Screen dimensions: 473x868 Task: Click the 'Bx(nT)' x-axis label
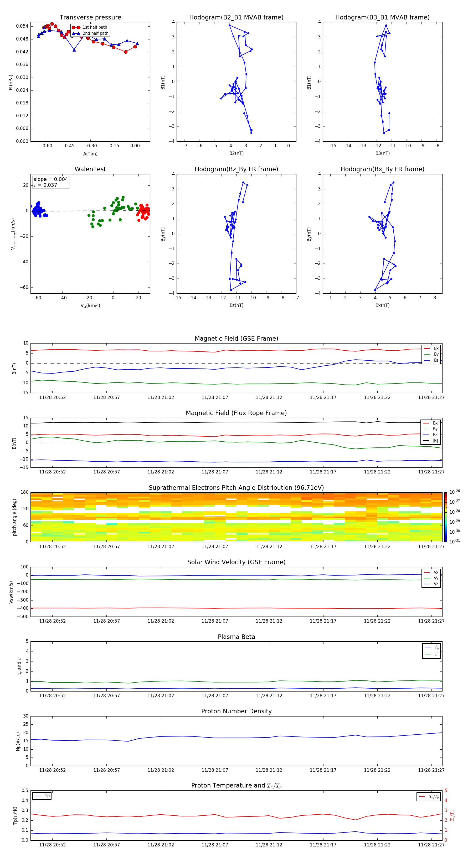click(x=382, y=305)
